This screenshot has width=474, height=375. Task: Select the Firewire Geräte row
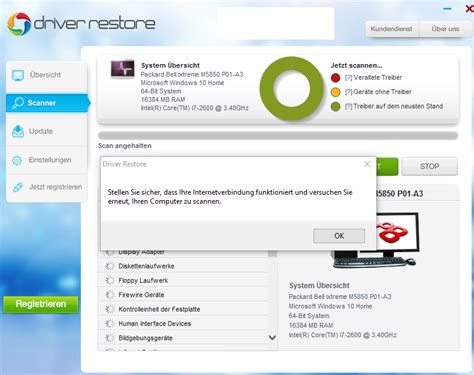(184, 295)
